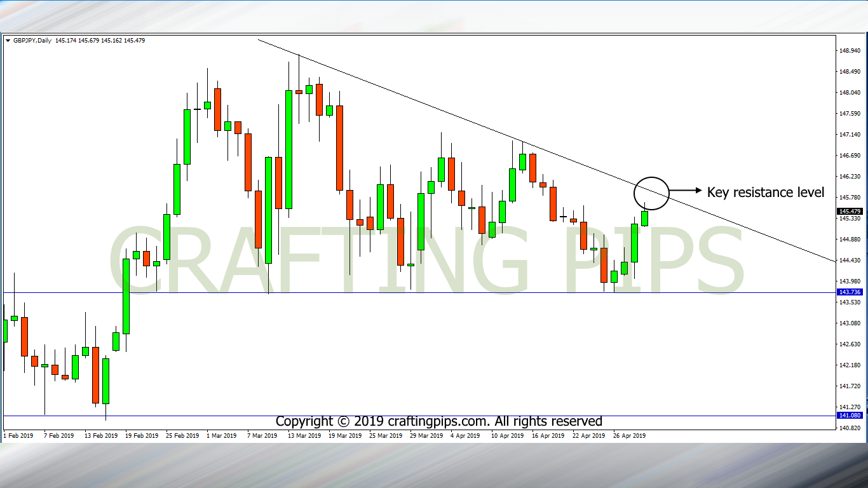Click the 13 Mar 2019 date label

point(304,436)
